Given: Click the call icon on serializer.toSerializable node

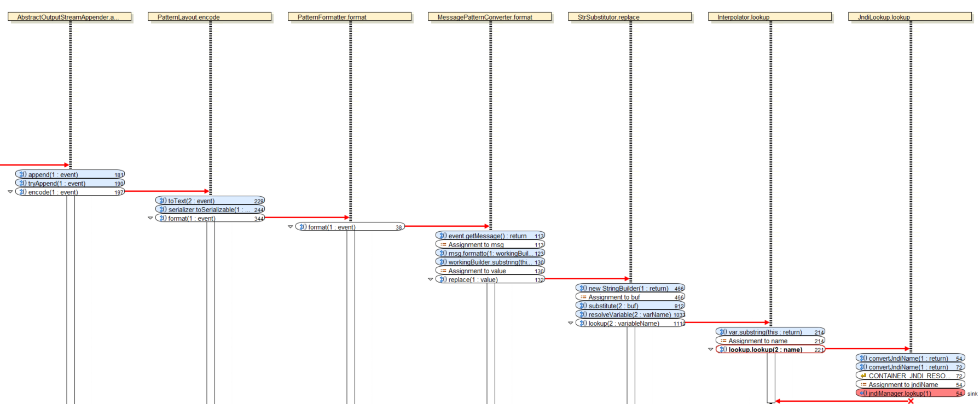Looking at the screenshot, I should (163, 210).
